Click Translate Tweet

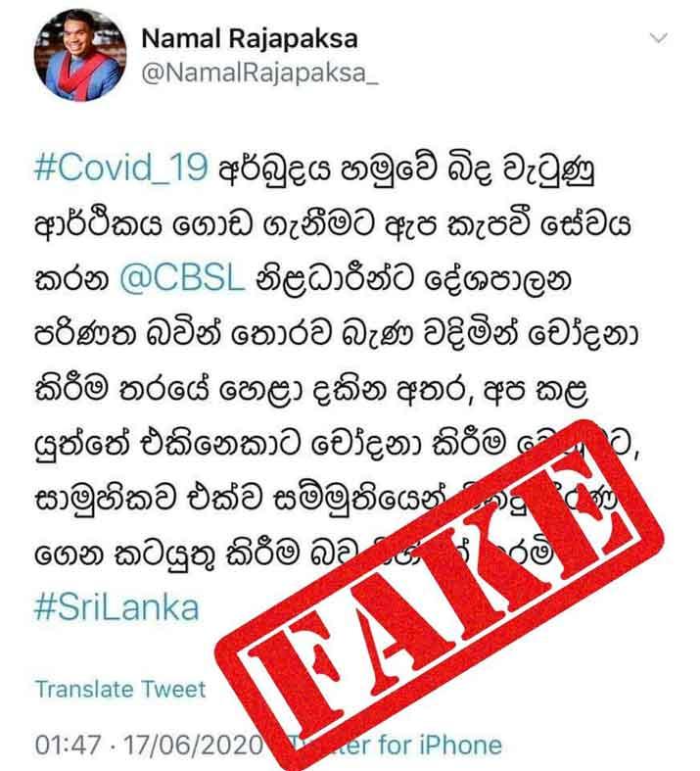click(x=120, y=689)
